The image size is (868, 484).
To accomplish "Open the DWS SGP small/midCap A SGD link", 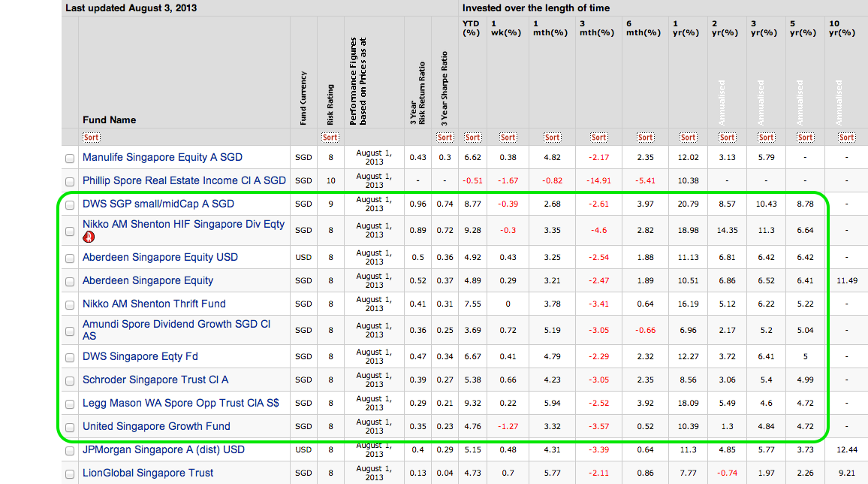I will click(x=158, y=204).
